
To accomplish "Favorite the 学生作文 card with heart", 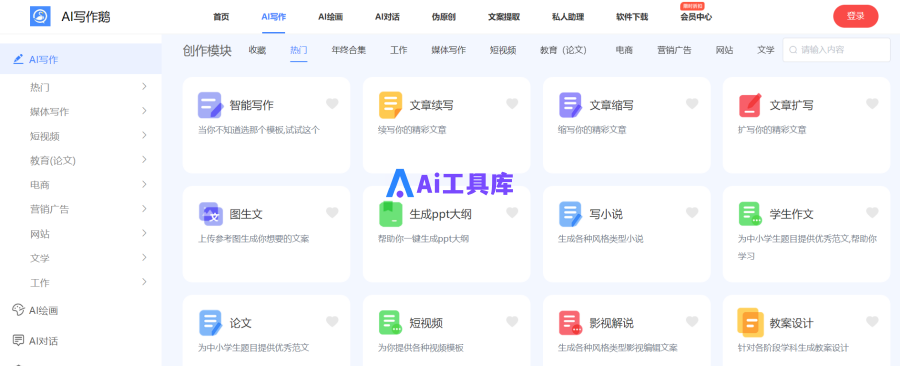I will 872,213.
